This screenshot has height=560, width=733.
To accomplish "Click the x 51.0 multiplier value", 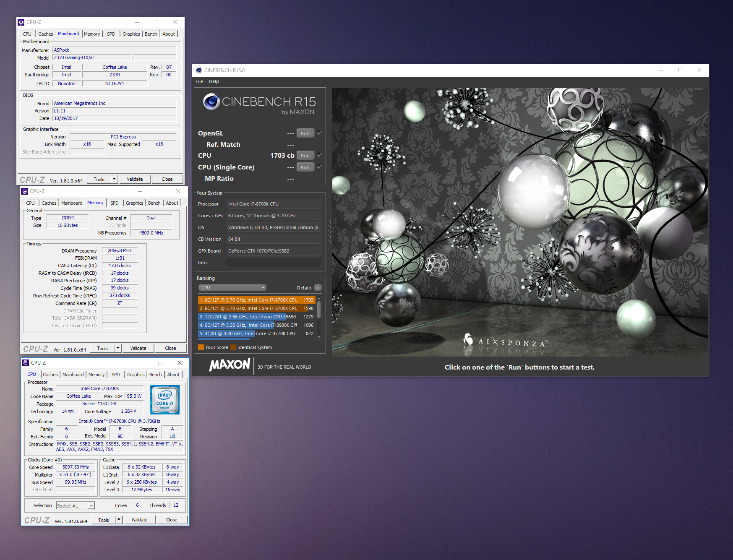I will click(76, 474).
